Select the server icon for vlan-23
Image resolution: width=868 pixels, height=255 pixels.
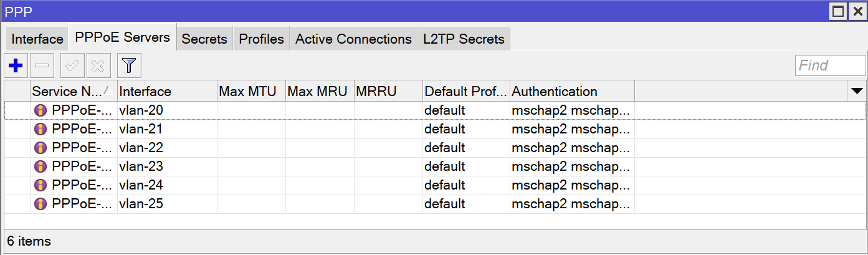coord(41,166)
